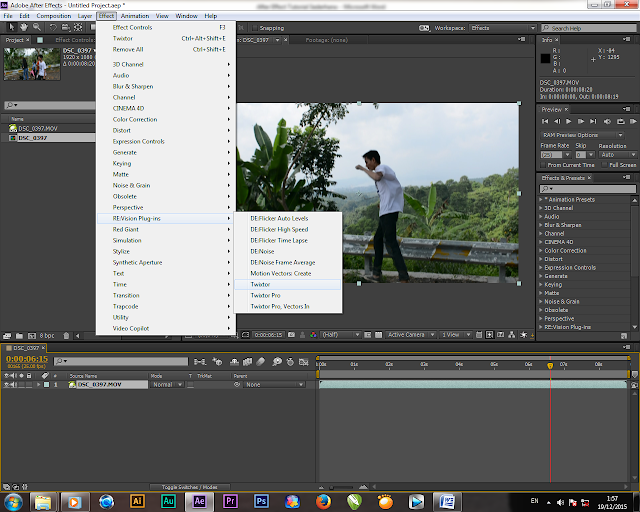Expand the Color Correction presets category
Image resolution: width=640 pixels, height=512 pixels.
coord(543,250)
